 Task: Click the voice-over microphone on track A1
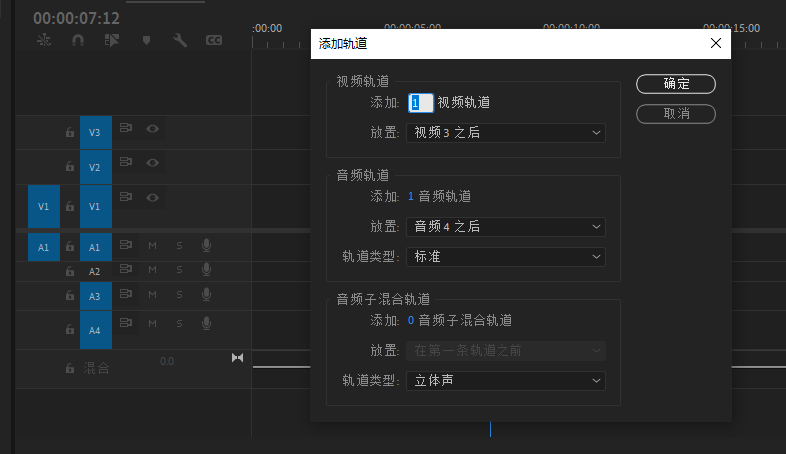[206, 245]
